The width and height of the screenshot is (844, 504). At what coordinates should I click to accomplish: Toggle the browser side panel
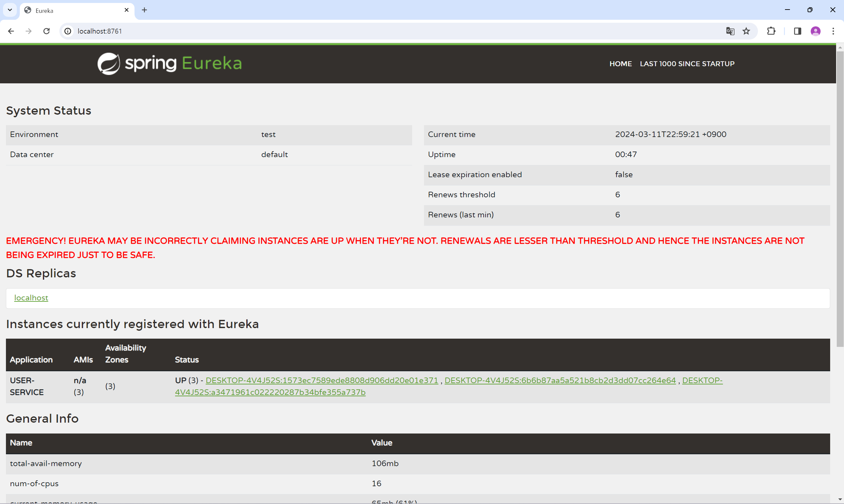(798, 31)
